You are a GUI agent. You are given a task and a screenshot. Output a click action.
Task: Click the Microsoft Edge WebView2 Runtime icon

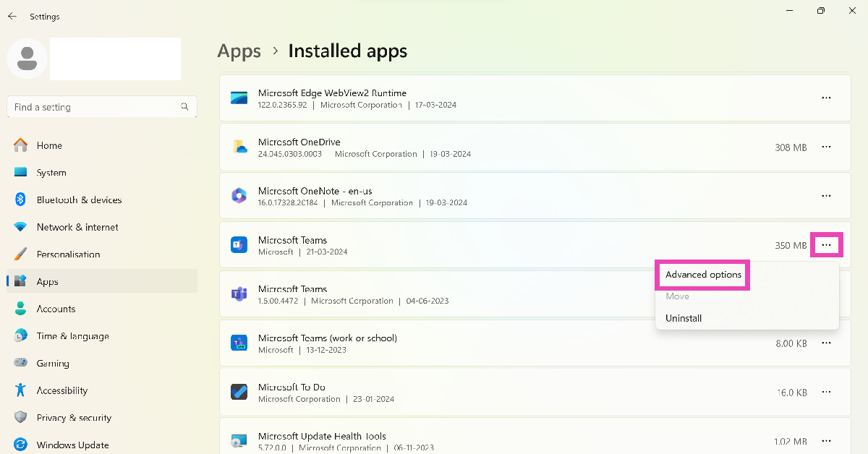pyautogui.click(x=239, y=98)
